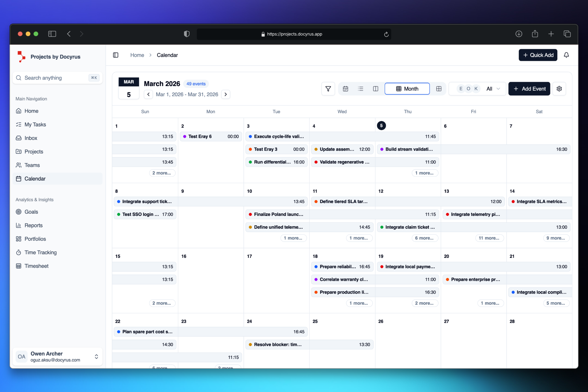Expand the Owen Archer account switcher
Viewport: 588px width, 392px height.
96,356
